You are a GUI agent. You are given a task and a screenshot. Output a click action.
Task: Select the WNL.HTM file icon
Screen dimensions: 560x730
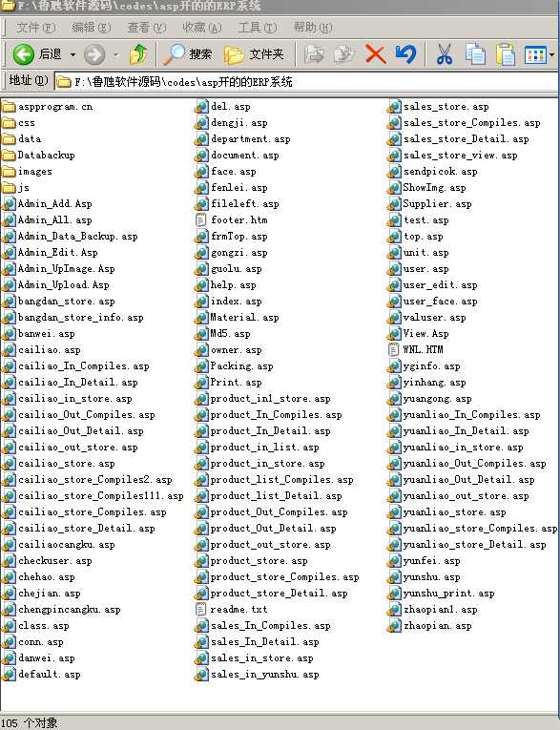click(x=394, y=349)
